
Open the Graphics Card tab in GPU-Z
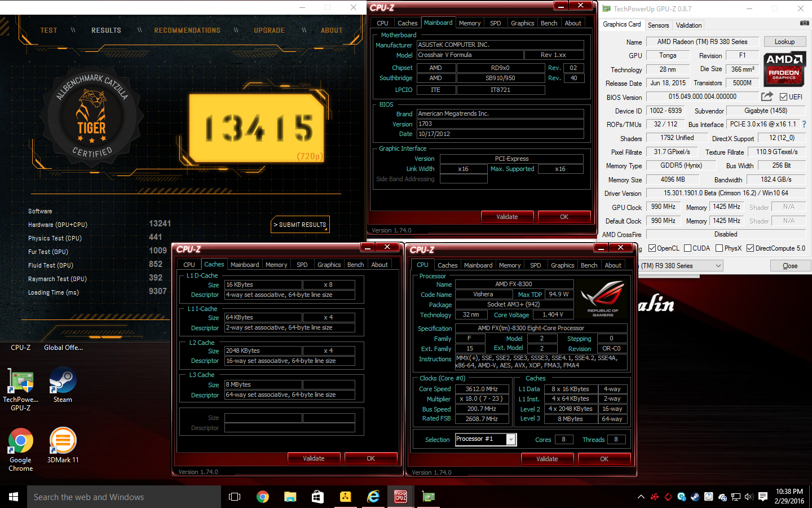(x=621, y=24)
